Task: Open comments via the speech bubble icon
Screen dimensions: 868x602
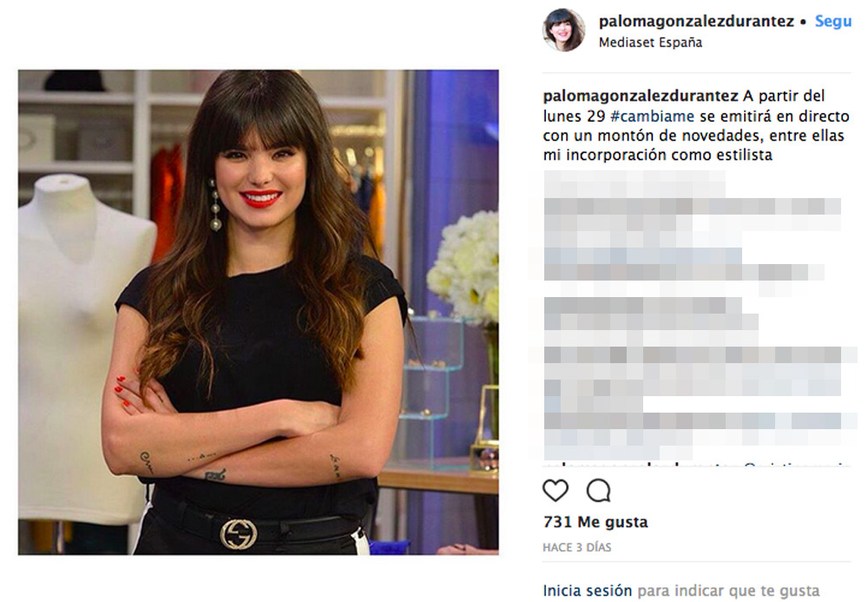Action: point(598,490)
